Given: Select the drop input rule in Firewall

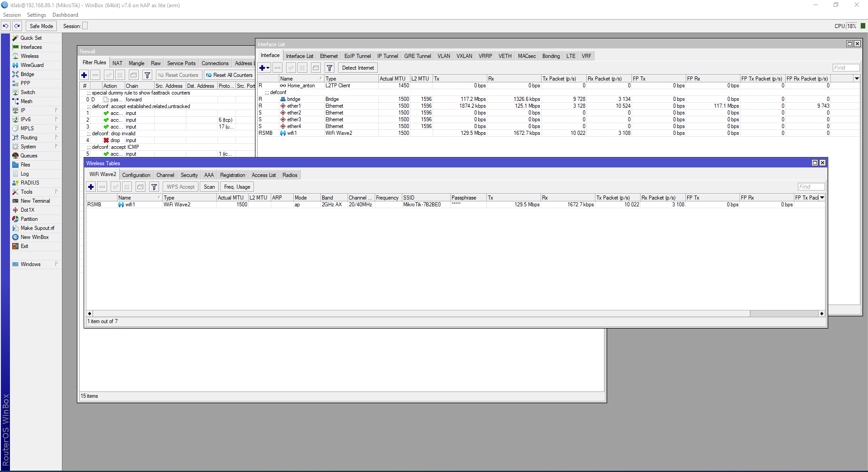Looking at the screenshot, I should pos(167,140).
